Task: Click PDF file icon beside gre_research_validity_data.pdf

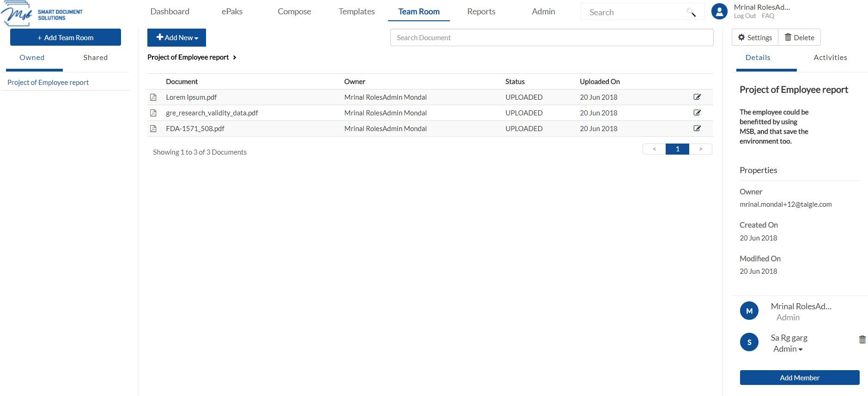Action: [153, 113]
